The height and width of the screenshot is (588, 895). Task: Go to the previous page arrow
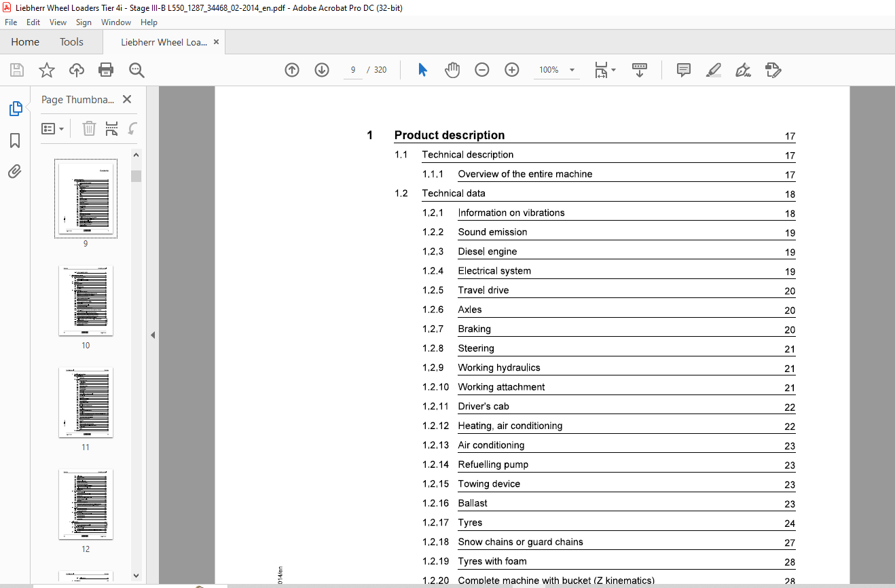[x=292, y=70]
